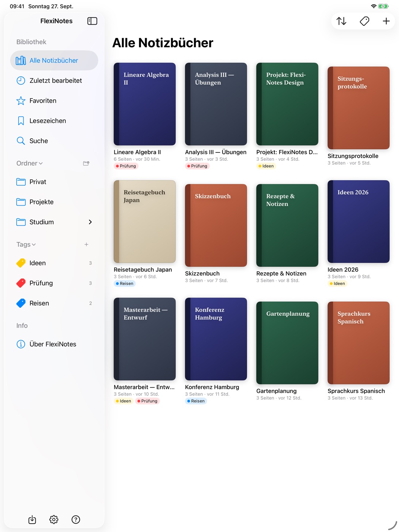Viewport: 399px width, 532px height.
Task: Open the tag filter icon
Action: click(x=364, y=21)
